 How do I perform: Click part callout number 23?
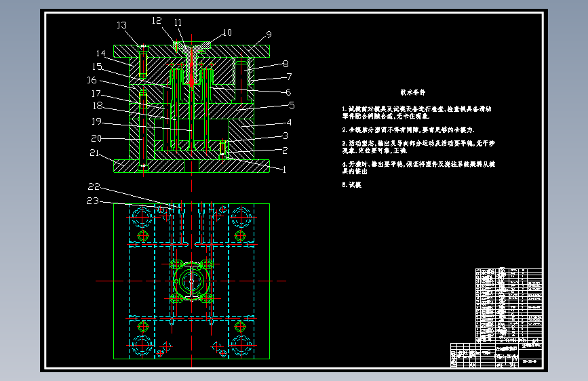tap(93, 201)
